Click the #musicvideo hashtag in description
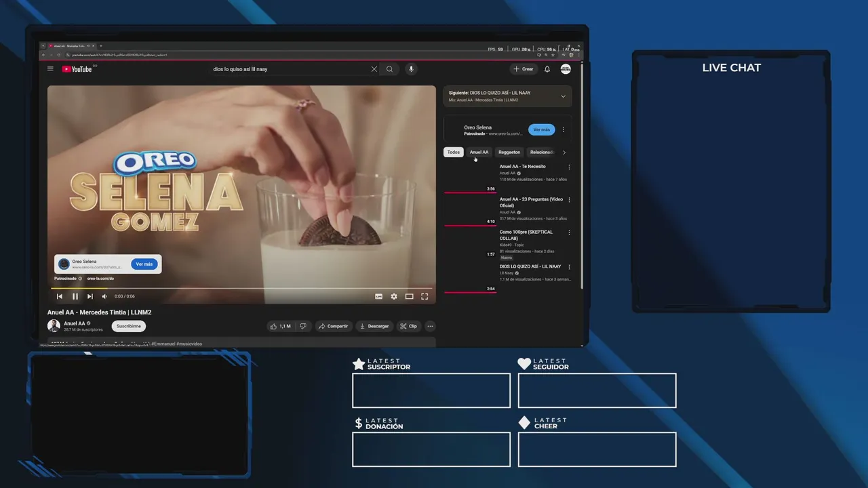Image resolution: width=868 pixels, height=488 pixels. (189, 344)
